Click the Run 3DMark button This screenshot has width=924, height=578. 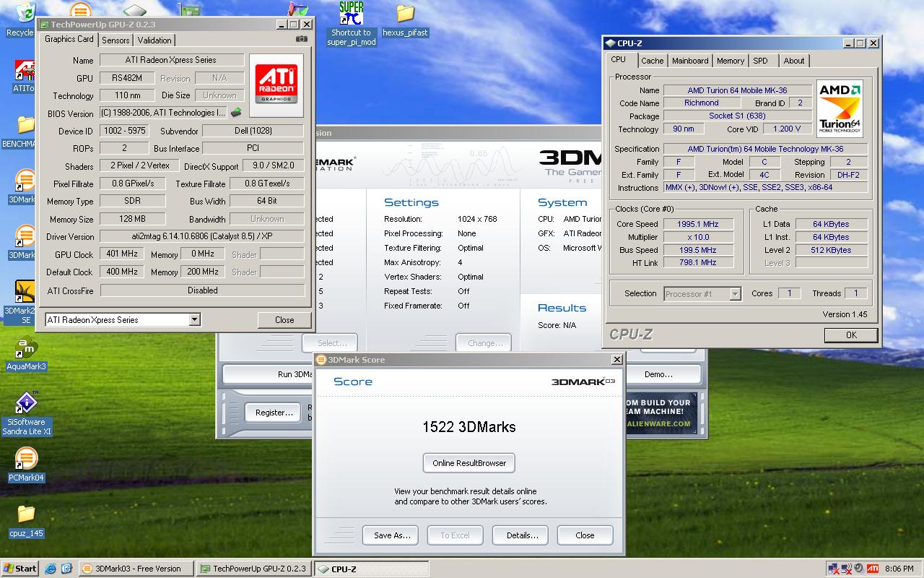pyautogui.click(x=269, y=374)
